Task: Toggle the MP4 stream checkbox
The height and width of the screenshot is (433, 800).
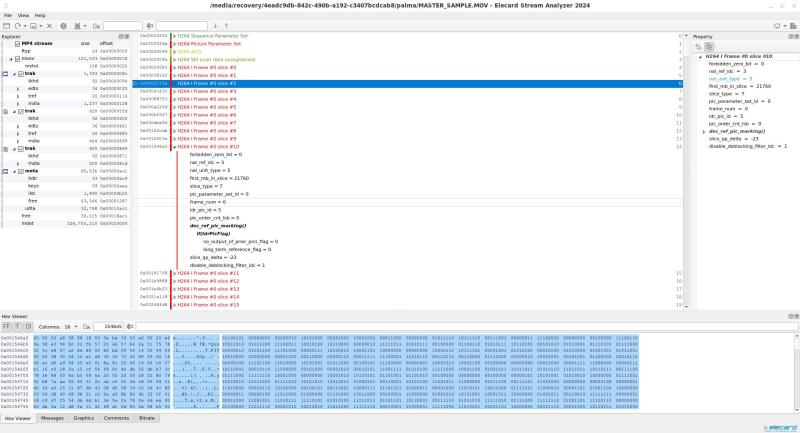Action: tap(17, 44)
